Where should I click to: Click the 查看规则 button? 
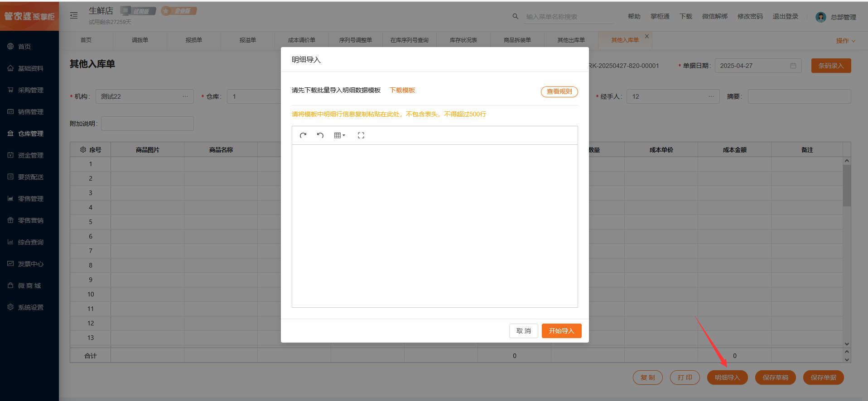point(559,91)
